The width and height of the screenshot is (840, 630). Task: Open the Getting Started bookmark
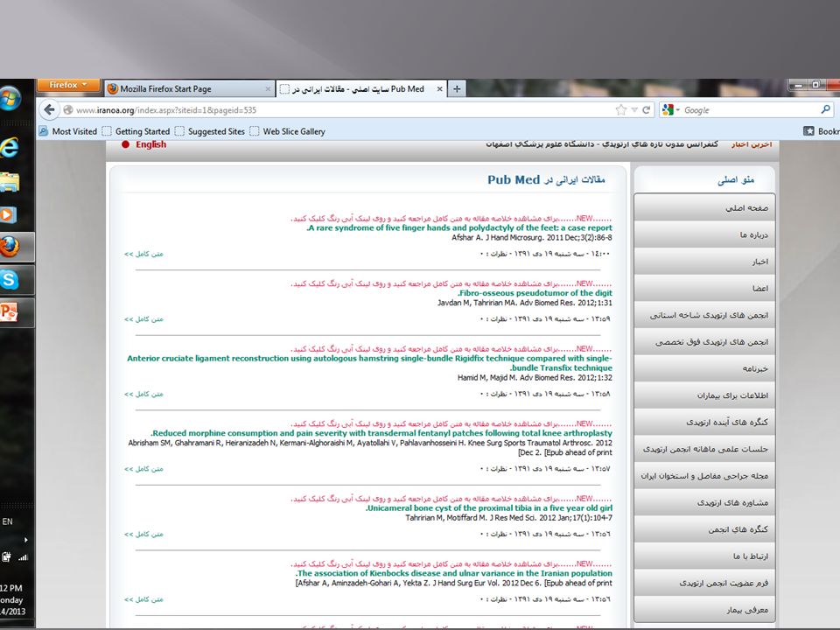136,131
